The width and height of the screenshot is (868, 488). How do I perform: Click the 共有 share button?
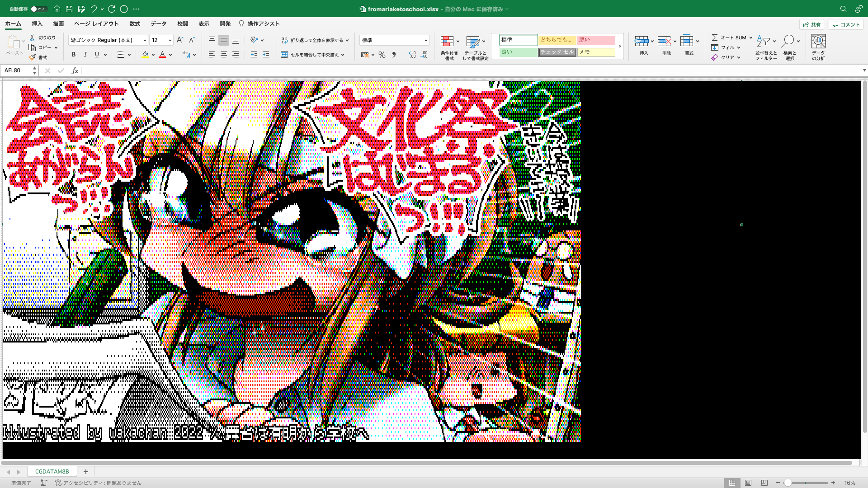click(x=812, y=24)
